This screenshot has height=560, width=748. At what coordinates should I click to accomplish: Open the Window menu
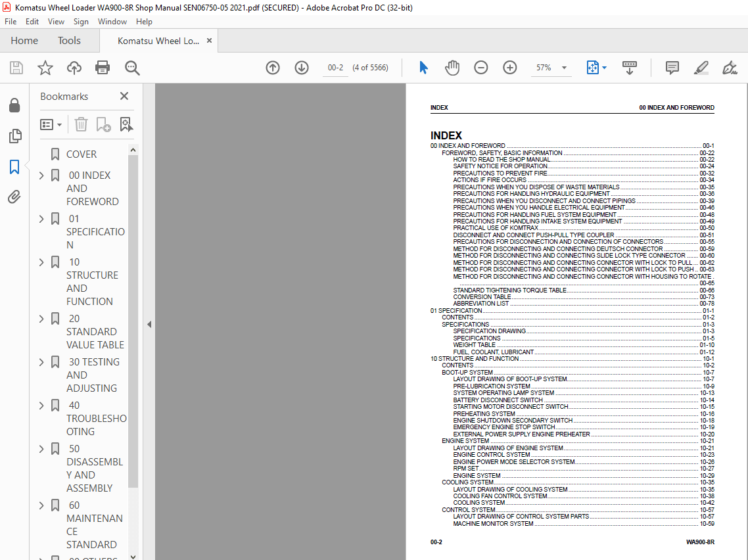(x=112, y=22)
